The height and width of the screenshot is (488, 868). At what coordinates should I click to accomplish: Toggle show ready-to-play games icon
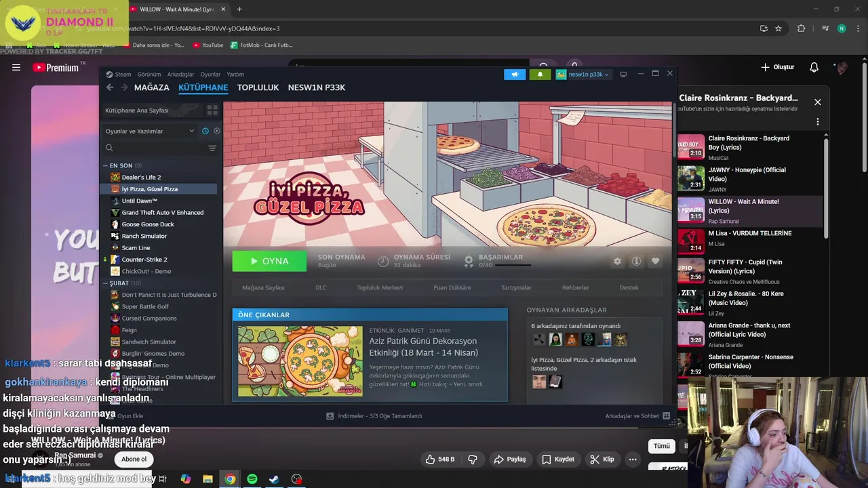click(217, 131)
